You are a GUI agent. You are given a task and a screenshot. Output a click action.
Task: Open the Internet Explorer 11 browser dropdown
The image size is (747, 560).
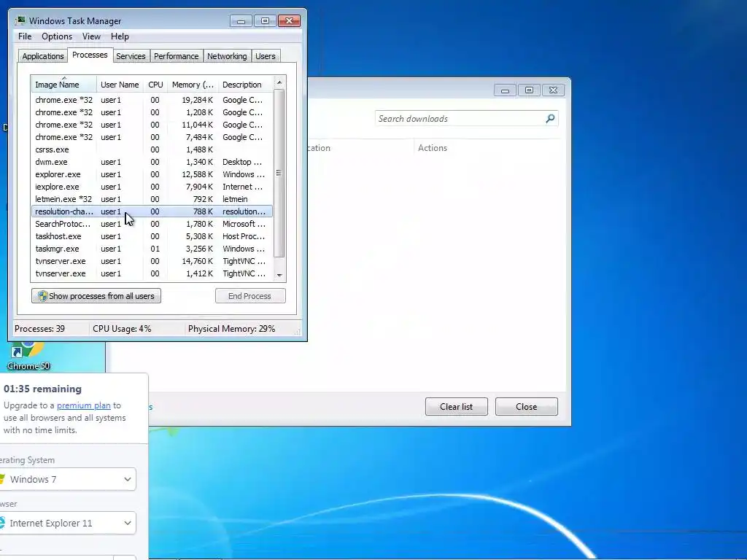tap(68, 523)
